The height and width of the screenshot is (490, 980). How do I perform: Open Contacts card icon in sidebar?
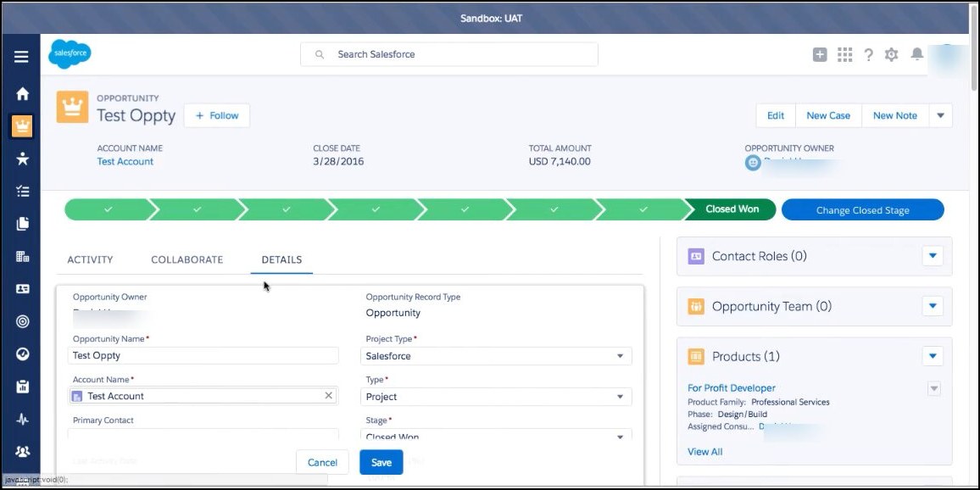[x=22, y=289]
